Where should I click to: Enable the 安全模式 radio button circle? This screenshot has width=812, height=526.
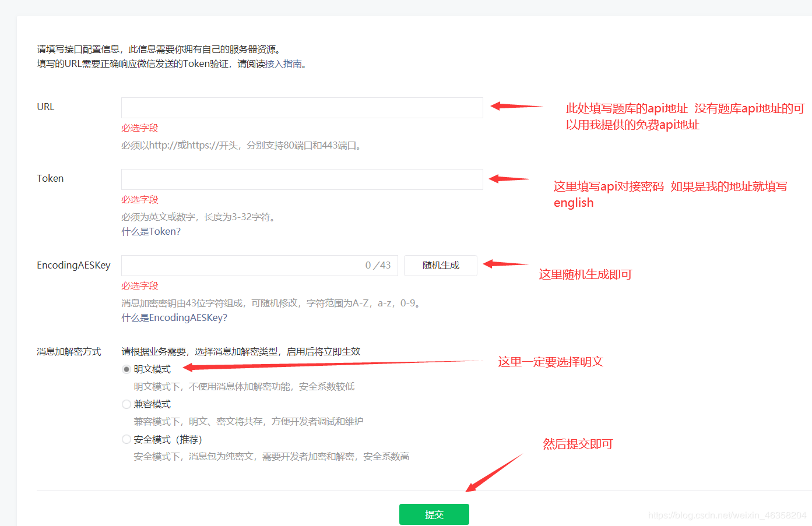pos(126,439)
